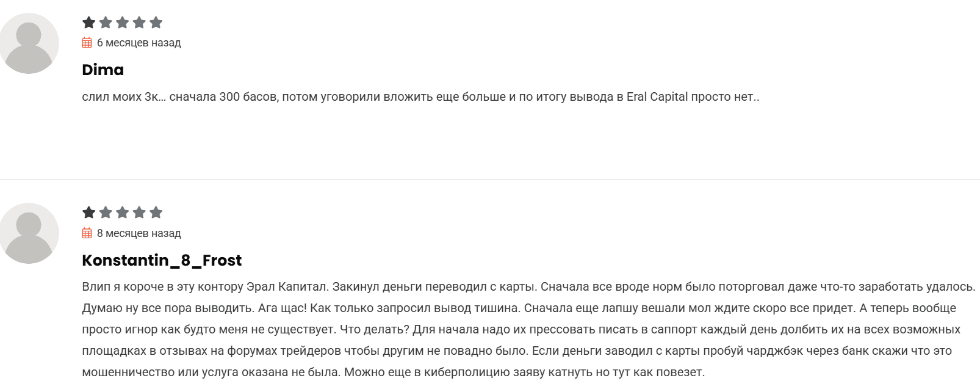Viewport: 980px width, 389px height.
Task: Click Dima's review text about Eral Capital
Action: point(420,97)
